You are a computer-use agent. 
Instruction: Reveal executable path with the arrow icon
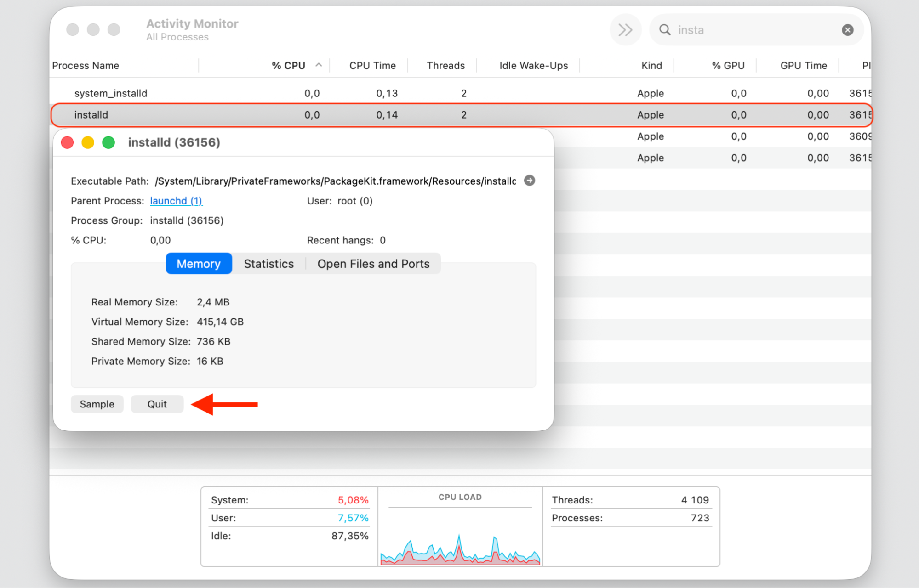529,181
